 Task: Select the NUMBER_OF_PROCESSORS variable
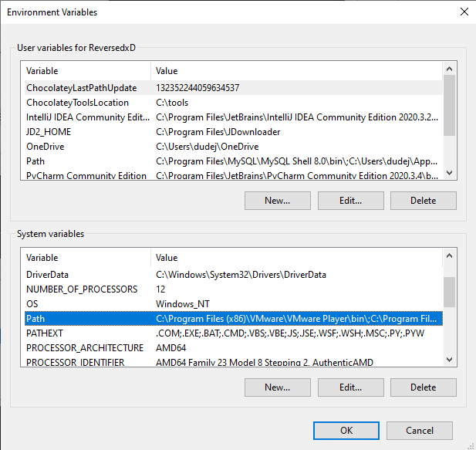tap(233, 289)
